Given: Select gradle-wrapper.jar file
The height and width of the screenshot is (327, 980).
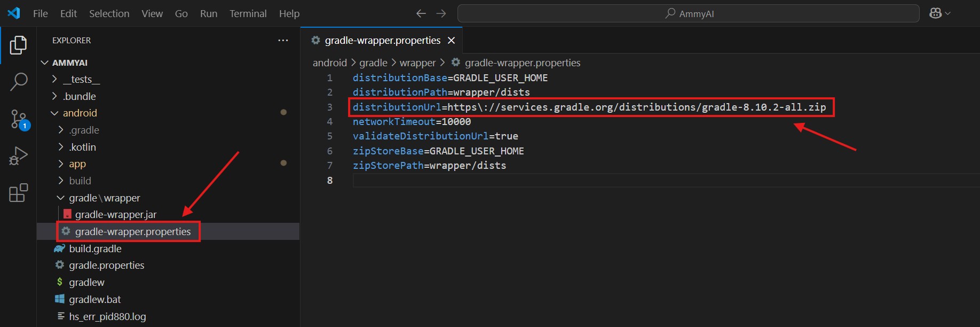Looking at the screenshot, I should pyautogui.click(x=115, y=215).
